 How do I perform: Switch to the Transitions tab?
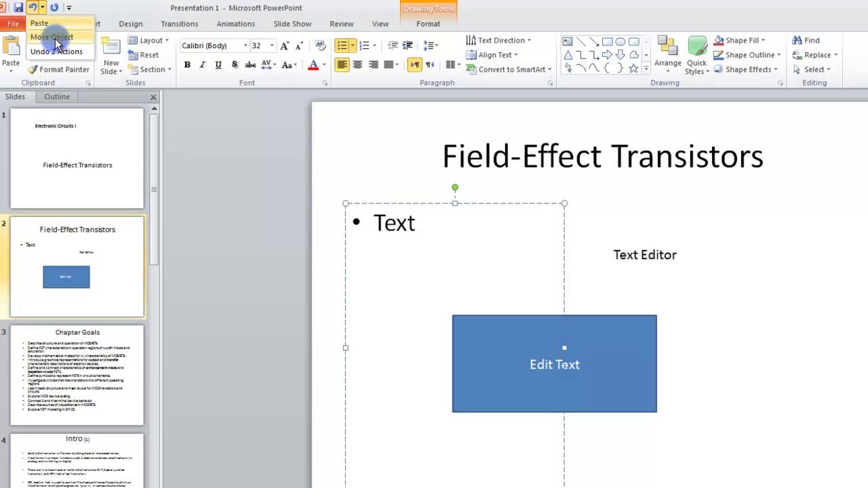click(x=180, y=24)
